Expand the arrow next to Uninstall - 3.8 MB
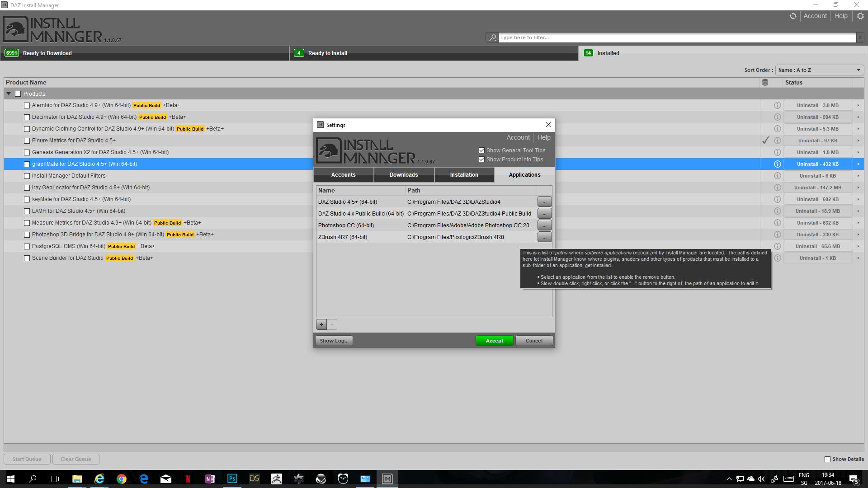The image size is (868, 488). pyautogui.click(x=858, y=105)
